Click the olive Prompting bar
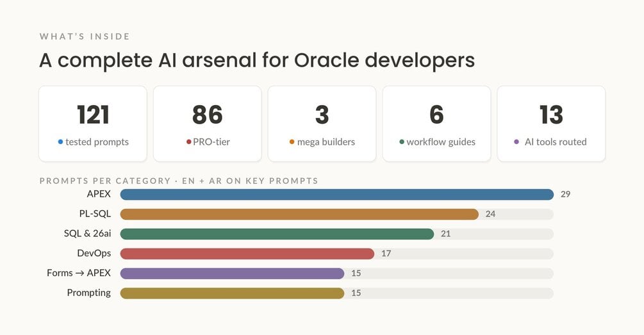The width and height of the screenshot is (644, 335). pos(232,293)
